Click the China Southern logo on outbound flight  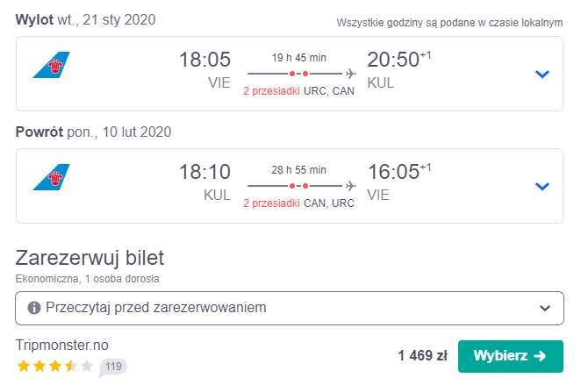(x=51, y=65)
